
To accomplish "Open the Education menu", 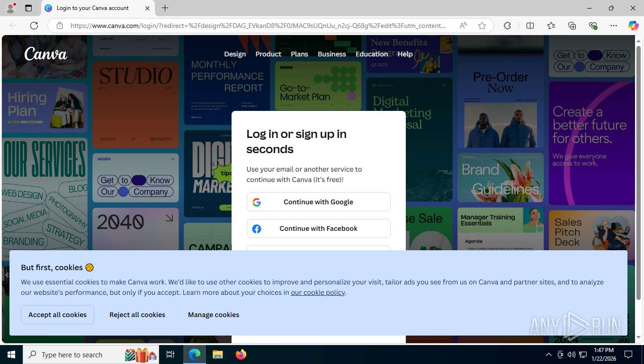I will (372, 54).
